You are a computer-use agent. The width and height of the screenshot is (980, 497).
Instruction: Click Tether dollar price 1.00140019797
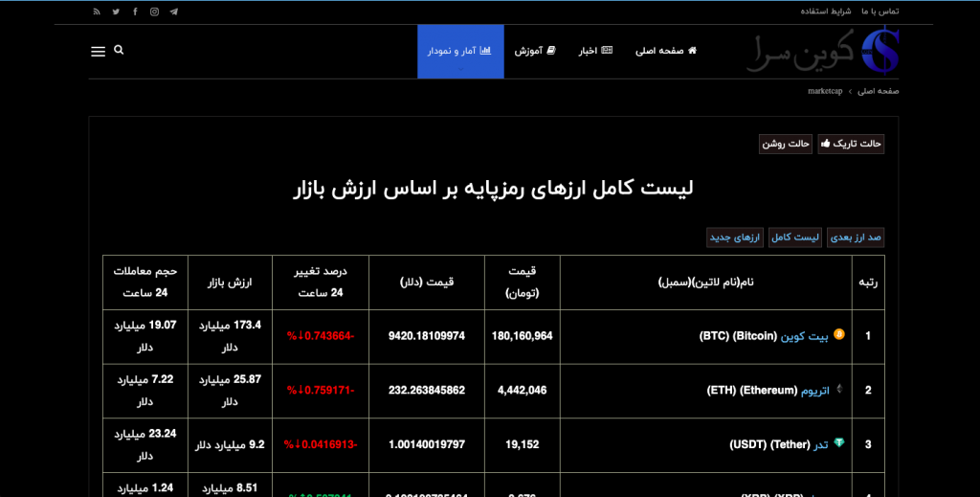427,445
